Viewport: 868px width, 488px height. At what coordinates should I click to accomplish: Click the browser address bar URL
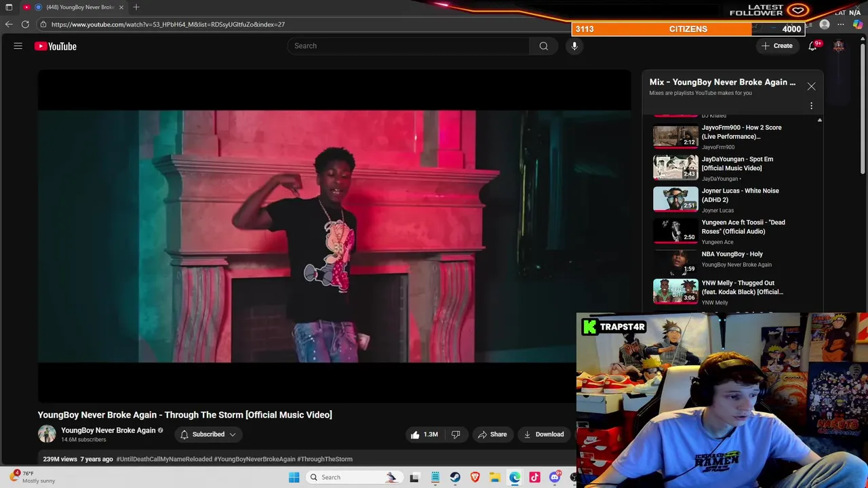coord(168,24)
